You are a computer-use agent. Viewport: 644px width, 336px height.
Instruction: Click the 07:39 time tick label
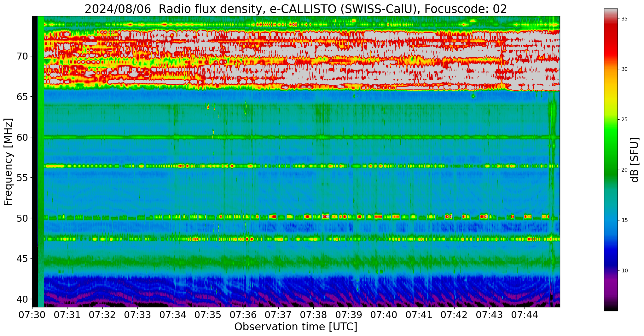pyautogui.click(x=349, y=315)
